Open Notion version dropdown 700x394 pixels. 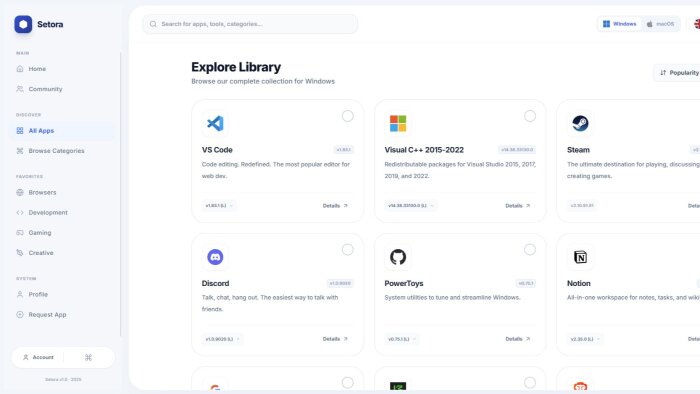click(585, 339)
